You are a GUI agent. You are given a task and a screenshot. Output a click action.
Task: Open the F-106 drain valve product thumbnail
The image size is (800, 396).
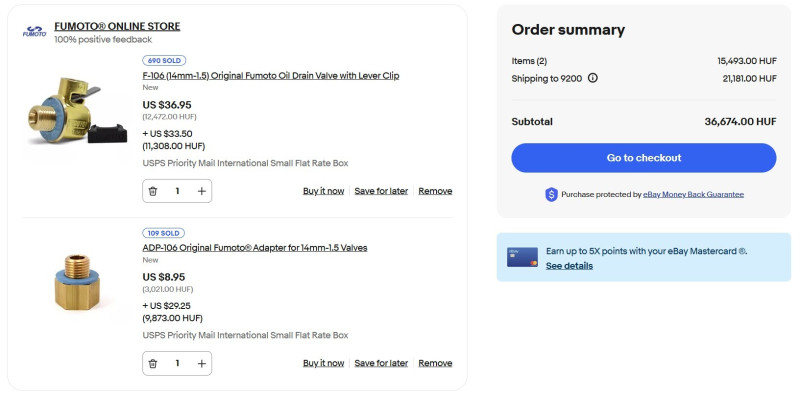pyautogui.click(x=77, y=111)
